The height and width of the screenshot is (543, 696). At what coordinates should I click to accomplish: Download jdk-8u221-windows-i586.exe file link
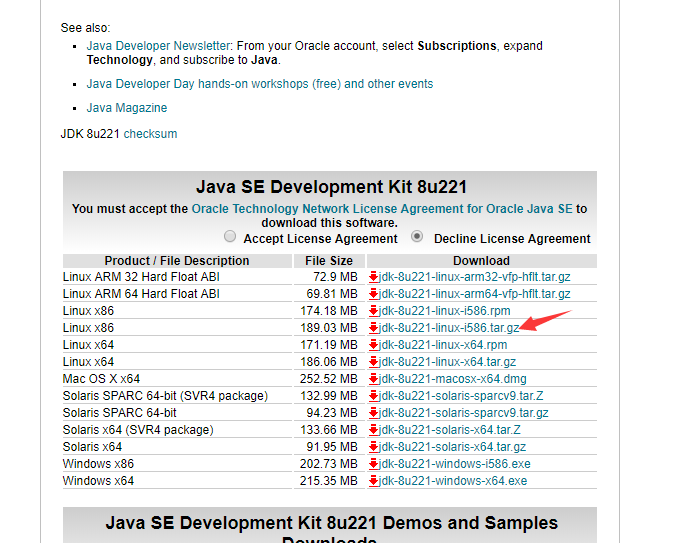(x=455, y=464)
